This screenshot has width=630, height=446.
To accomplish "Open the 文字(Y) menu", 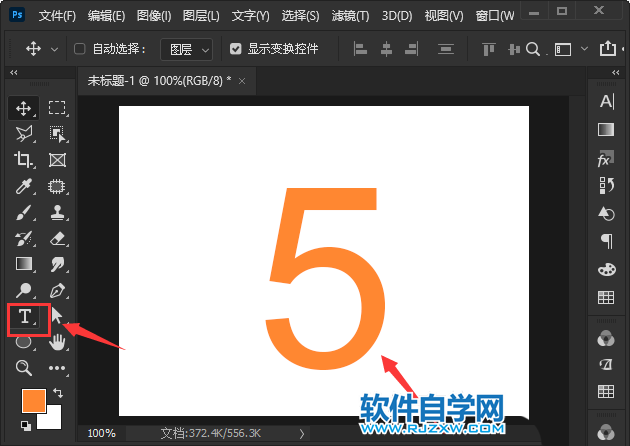I will tap(250, 16).
